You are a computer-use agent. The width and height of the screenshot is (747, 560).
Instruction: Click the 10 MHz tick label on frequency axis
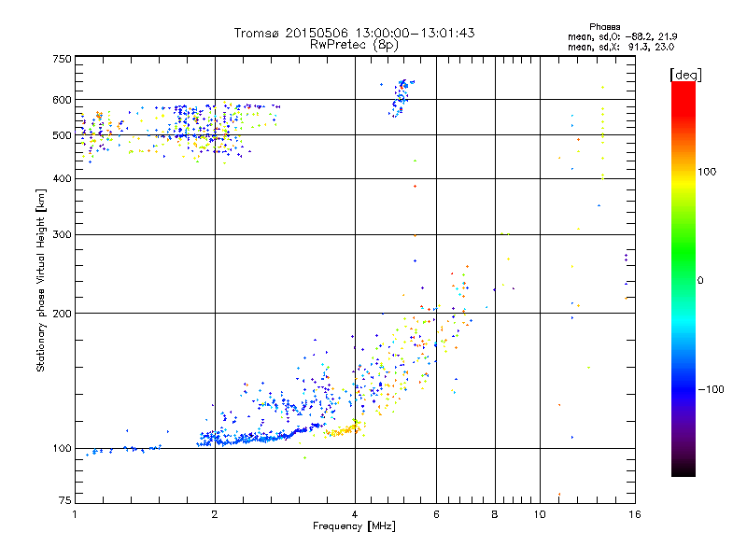540,514
